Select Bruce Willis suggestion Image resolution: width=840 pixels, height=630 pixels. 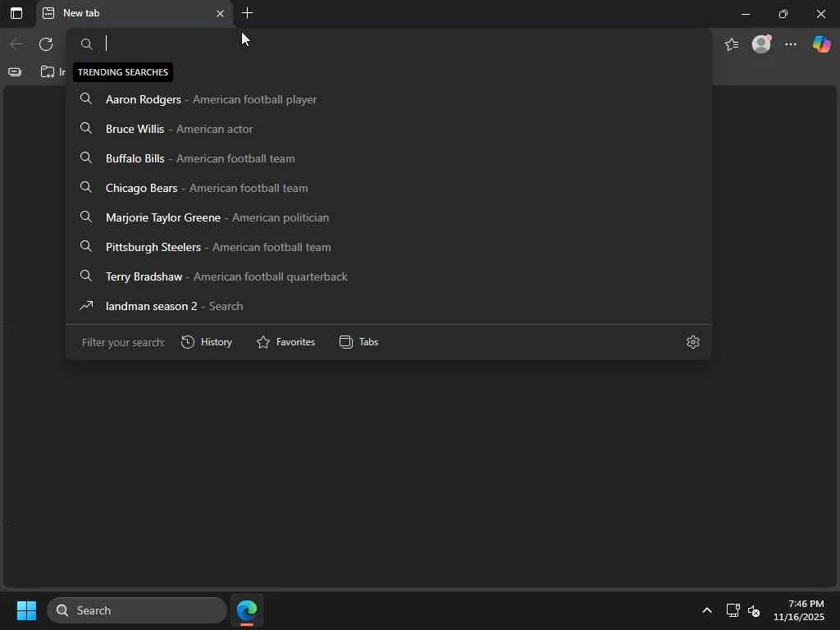click(388, 129)
